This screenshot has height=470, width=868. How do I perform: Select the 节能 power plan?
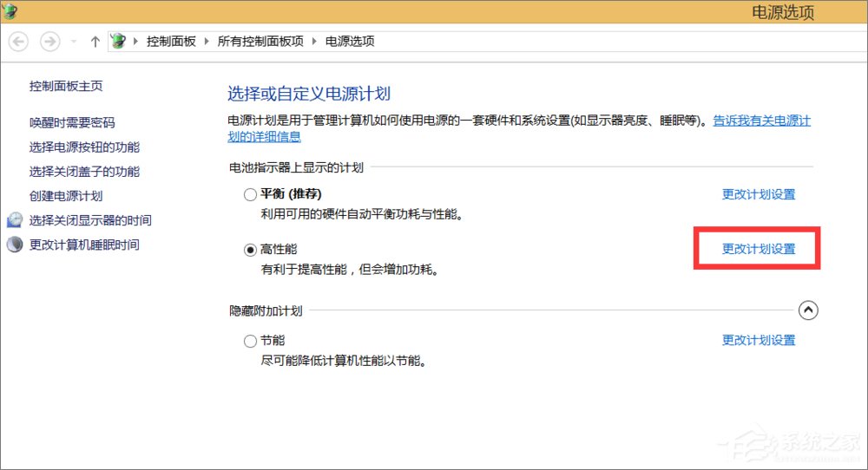250,341
